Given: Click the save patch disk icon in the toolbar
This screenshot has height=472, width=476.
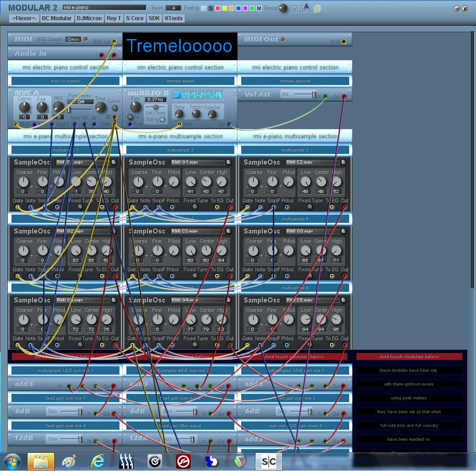Looking at the screenshot, I should pyautogui.click(x=295, y=9).
